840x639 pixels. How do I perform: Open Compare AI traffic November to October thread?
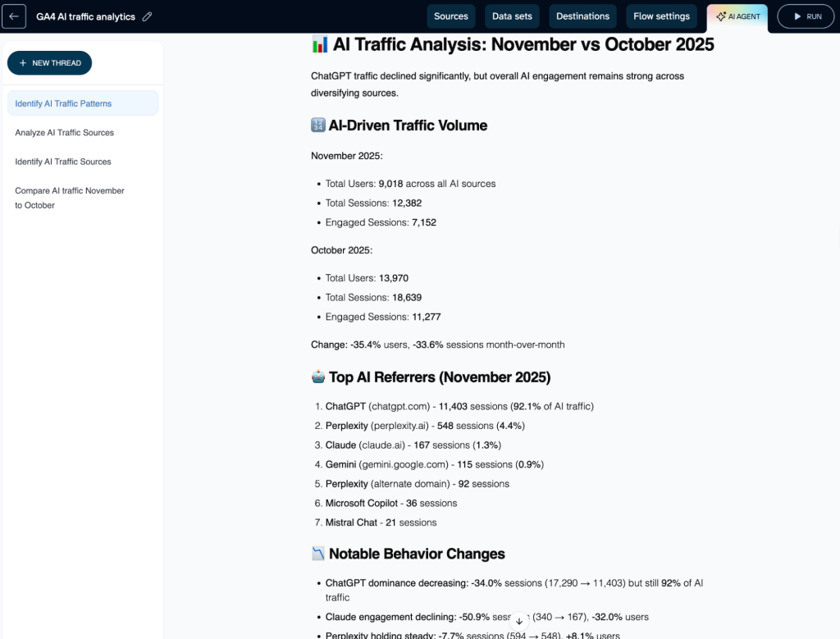[x=70, y=198]
